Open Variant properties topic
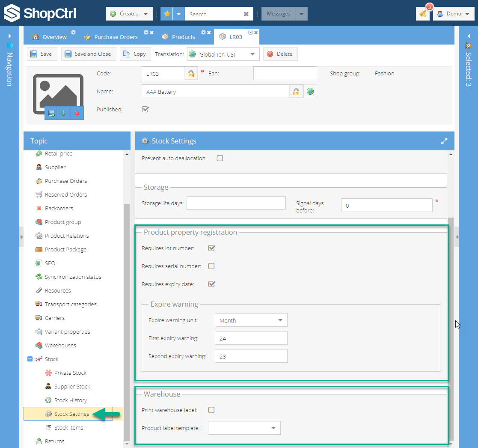This screenshot has width=478, height=448. coord(67,332)
